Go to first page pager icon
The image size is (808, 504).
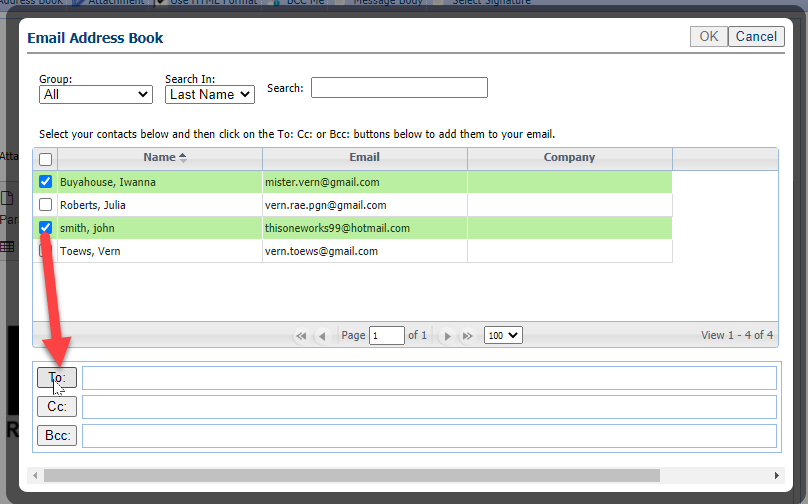tap(301, 336)
